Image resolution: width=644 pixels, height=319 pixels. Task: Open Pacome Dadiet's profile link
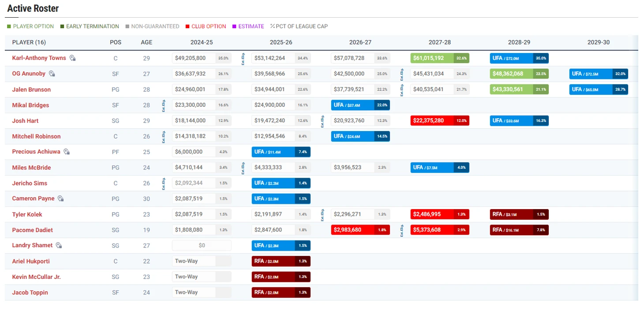point(32,230)
